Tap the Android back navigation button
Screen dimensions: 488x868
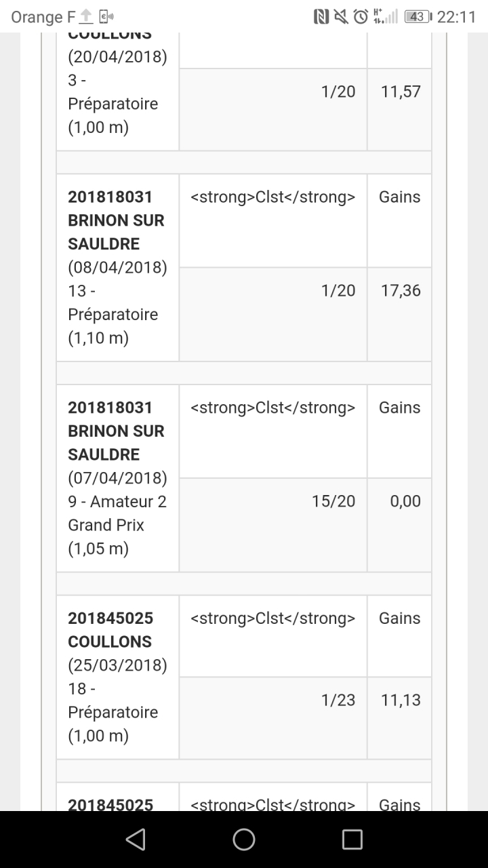(x=136, y=840)
